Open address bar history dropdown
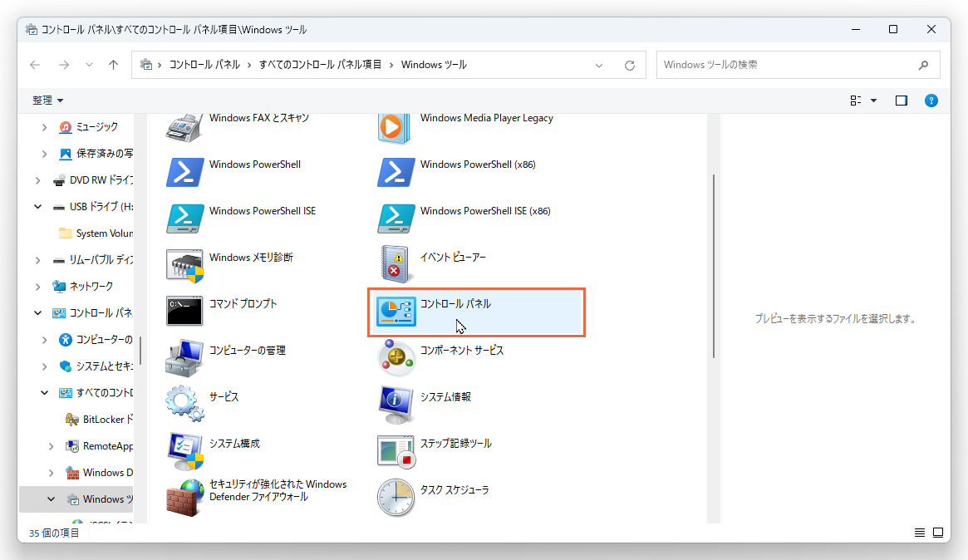The image size is (968, 560). click(599, 66)
